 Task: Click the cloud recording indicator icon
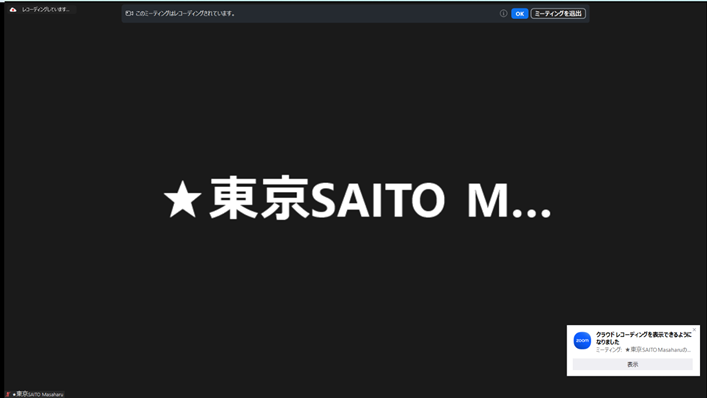[x=13, y=9]
